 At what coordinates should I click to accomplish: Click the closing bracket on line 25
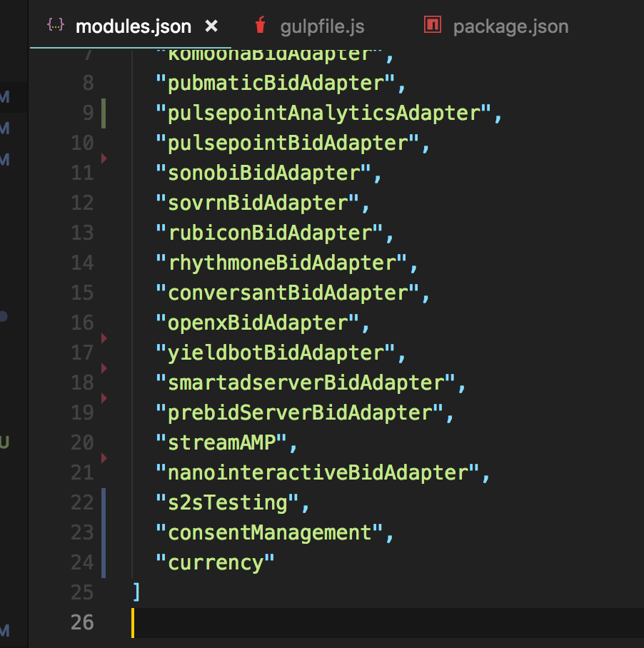pyautogui.click(x=136, y=592)
